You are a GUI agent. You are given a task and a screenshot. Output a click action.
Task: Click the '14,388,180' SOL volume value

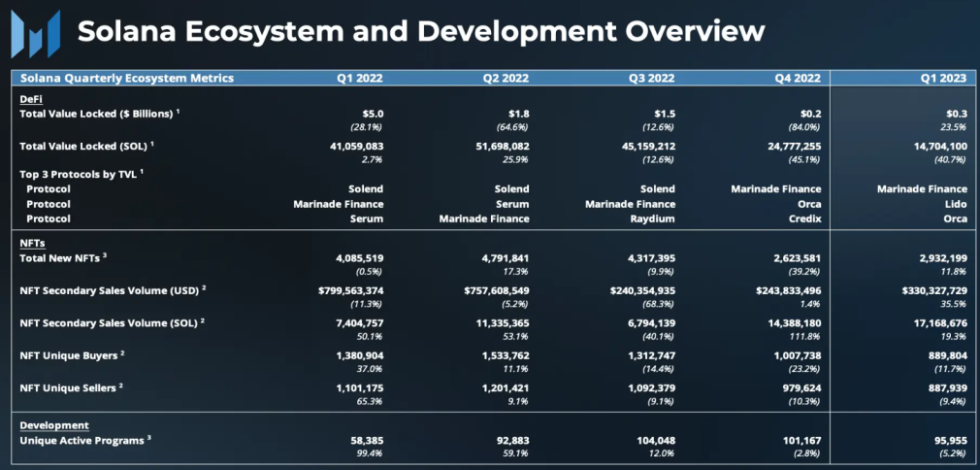pyautogui.click(x=795, y=323)
